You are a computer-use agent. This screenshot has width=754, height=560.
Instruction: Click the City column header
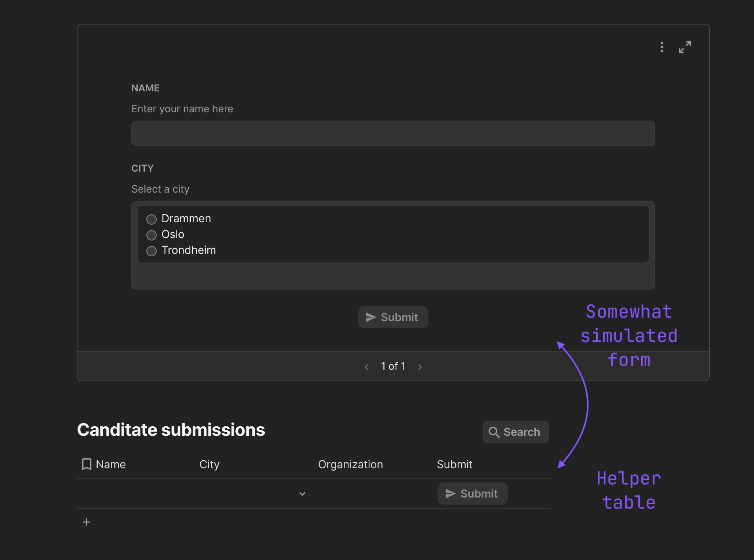[x=209, y=464]
